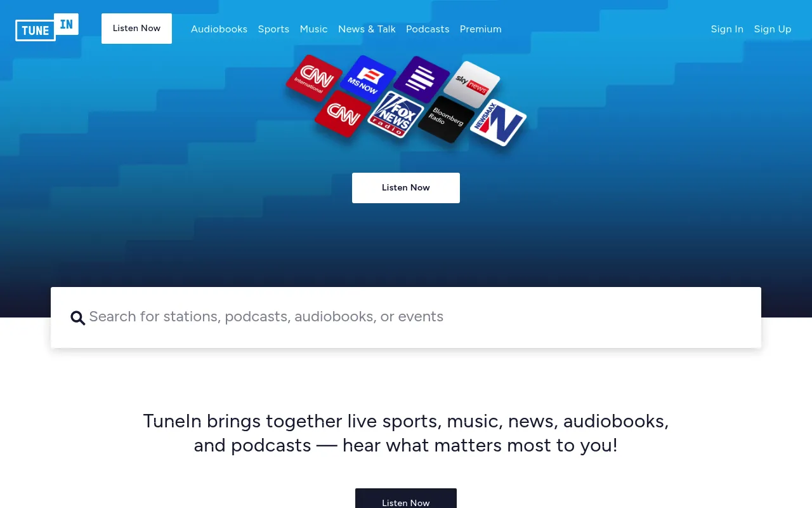Screen dimensions: 812x508
Task: Open the Audiobooks menu item
Action: click(219, 29)
